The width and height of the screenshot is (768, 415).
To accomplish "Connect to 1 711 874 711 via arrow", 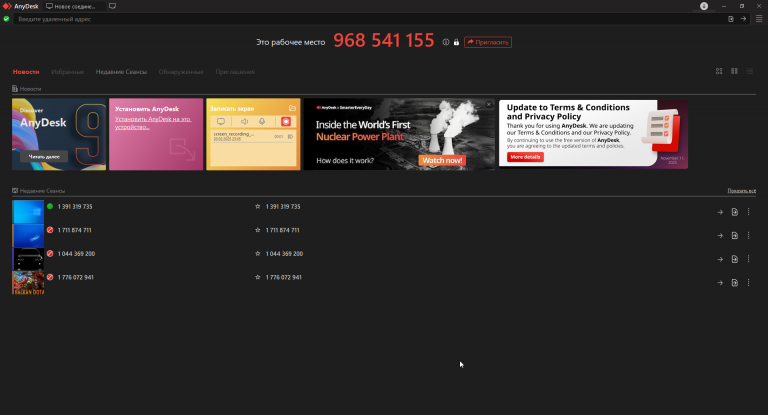I will click(x=720, y=236).
